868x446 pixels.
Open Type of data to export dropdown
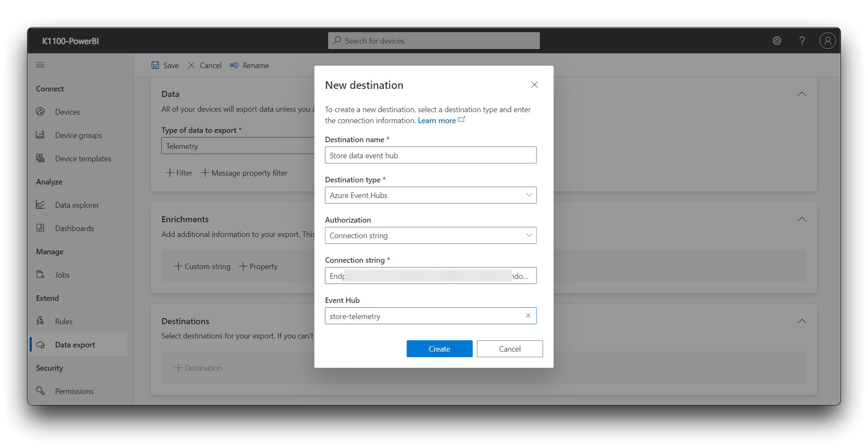click(x=238, y=146)
